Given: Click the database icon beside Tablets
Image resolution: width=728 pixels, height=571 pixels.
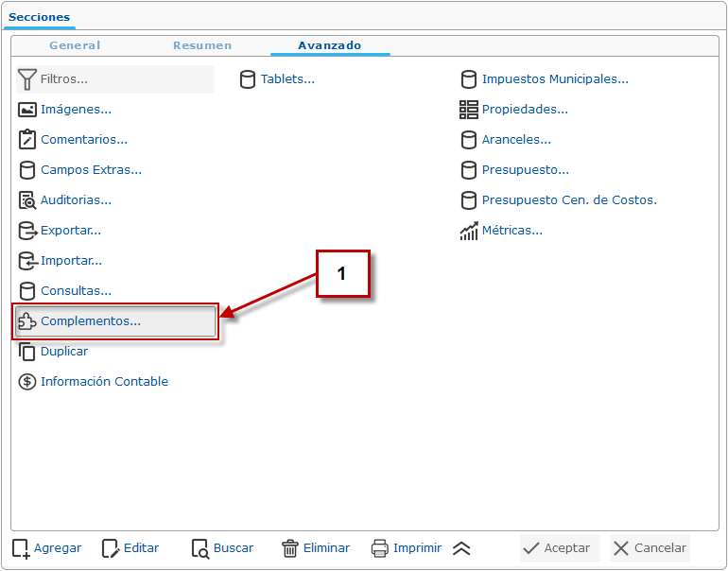Looking at the screenshot, I should pos(248,79).
